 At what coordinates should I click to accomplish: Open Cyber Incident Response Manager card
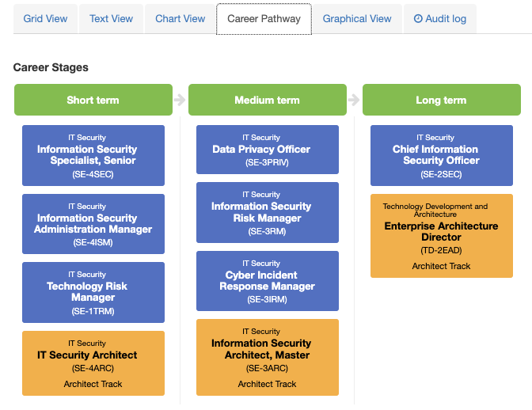pos(267,281)
